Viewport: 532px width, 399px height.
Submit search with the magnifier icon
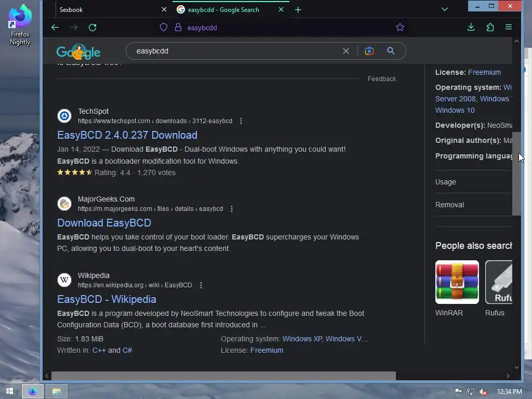(391, 51)
